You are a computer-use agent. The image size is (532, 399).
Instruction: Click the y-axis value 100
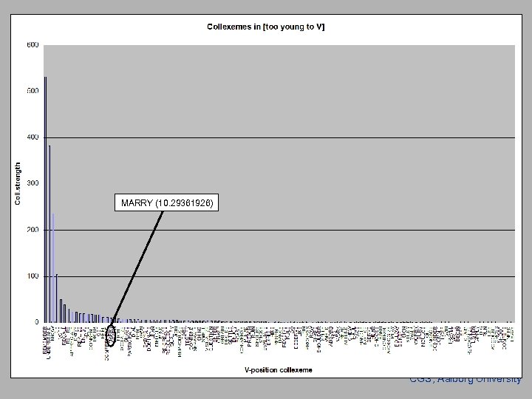(x=33, y=276)
